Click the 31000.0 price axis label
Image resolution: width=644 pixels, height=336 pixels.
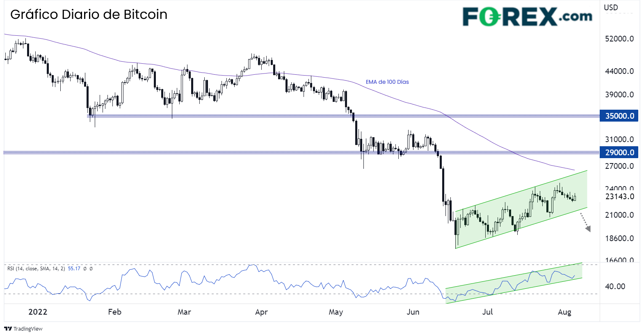(619, 139)
